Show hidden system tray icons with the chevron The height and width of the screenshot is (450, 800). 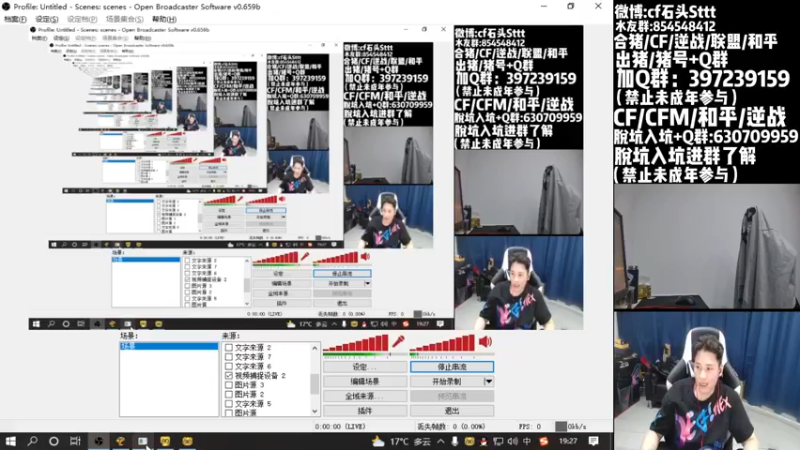click(x=440, y=441)
